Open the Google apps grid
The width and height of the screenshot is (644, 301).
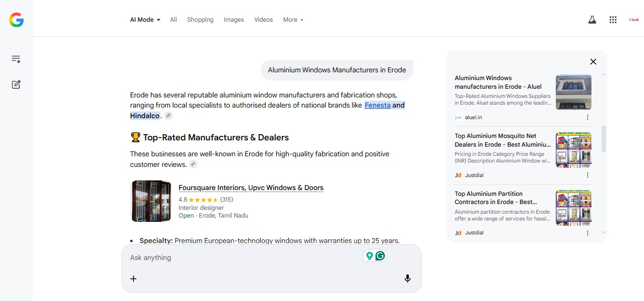pyautogui.click(x=613, y=20)
